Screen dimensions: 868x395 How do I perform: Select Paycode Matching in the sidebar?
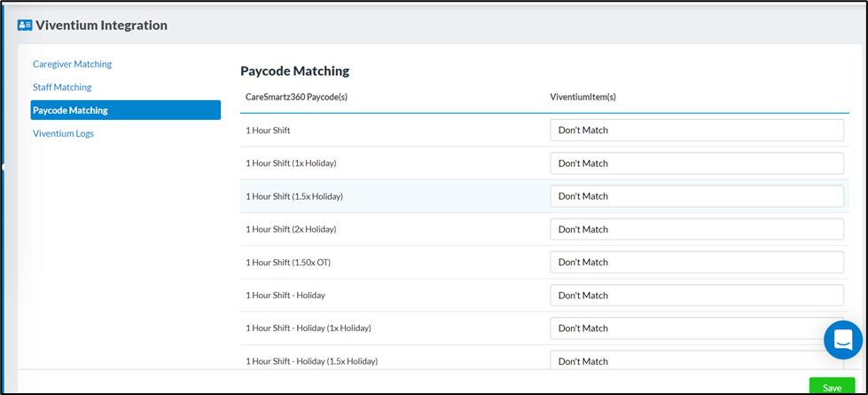pyautogui.click(x=70, y=110)
